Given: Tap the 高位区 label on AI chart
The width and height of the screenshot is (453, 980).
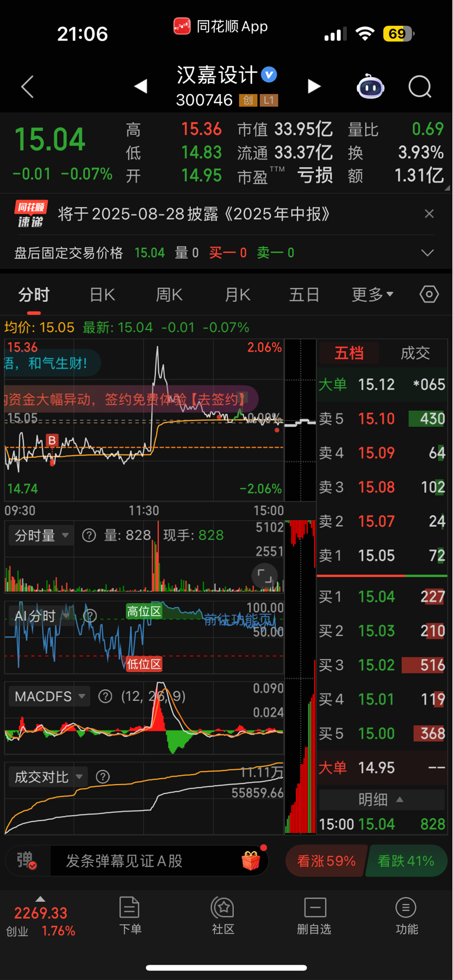Looking at the screenshot, I should coord(144,612).
